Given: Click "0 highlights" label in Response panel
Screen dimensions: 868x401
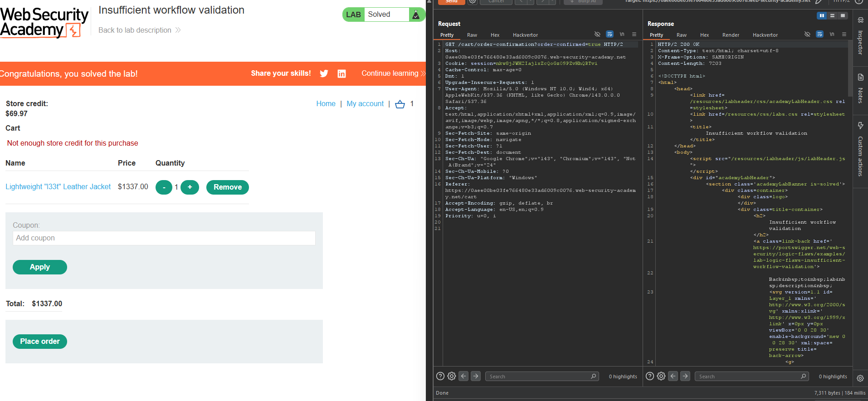Looking at the screenshot, I should click(x=833, y=377).
